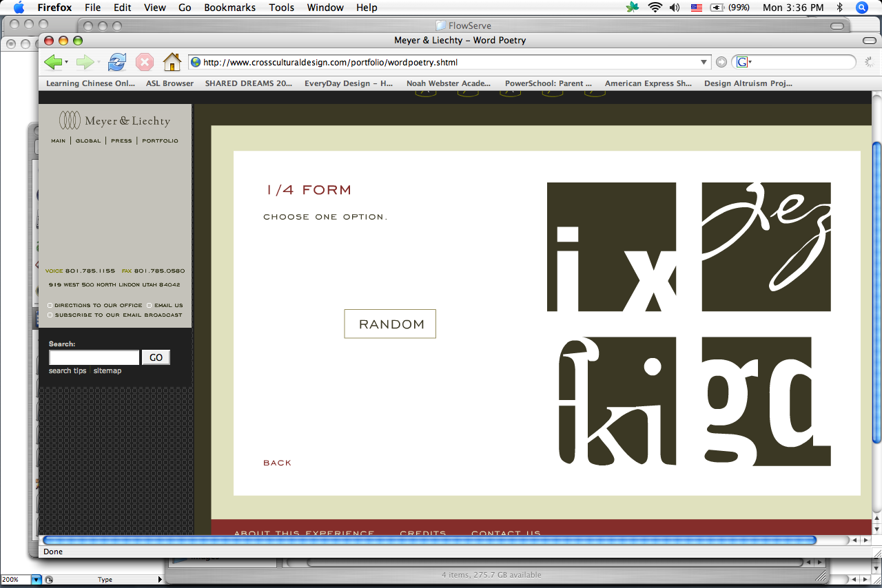Click the Credits footer link
The width and height of the screenshot is (882, 588).
pyautogui.click(x=423, y=533)
